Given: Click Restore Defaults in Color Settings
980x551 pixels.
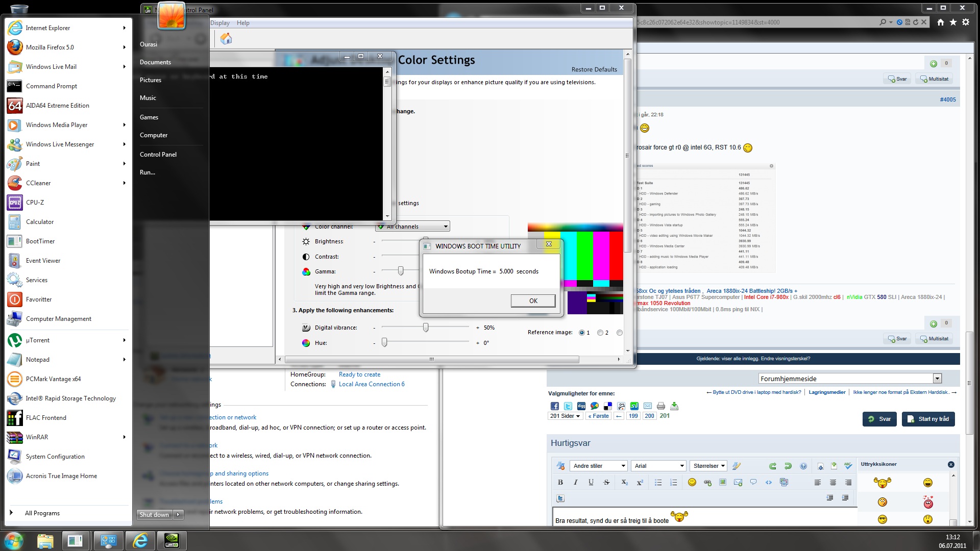Looking at the screenshot, I should point(594,69).
